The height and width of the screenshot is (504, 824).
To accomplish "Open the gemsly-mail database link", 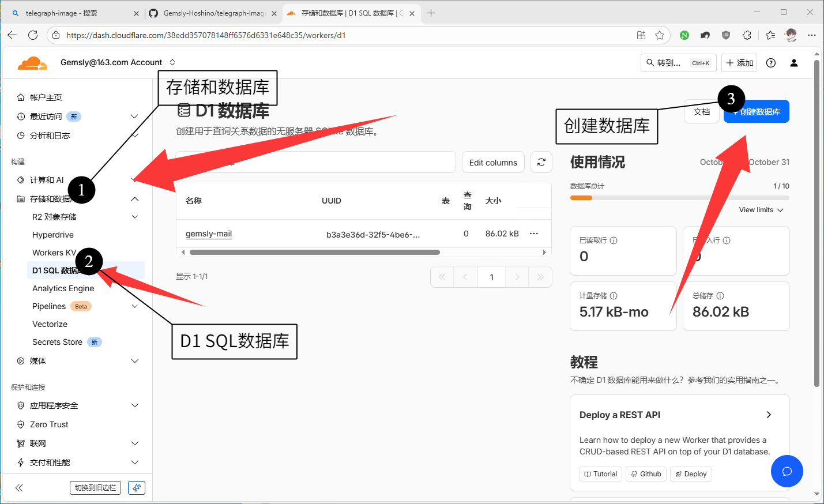I will [208, 234].
